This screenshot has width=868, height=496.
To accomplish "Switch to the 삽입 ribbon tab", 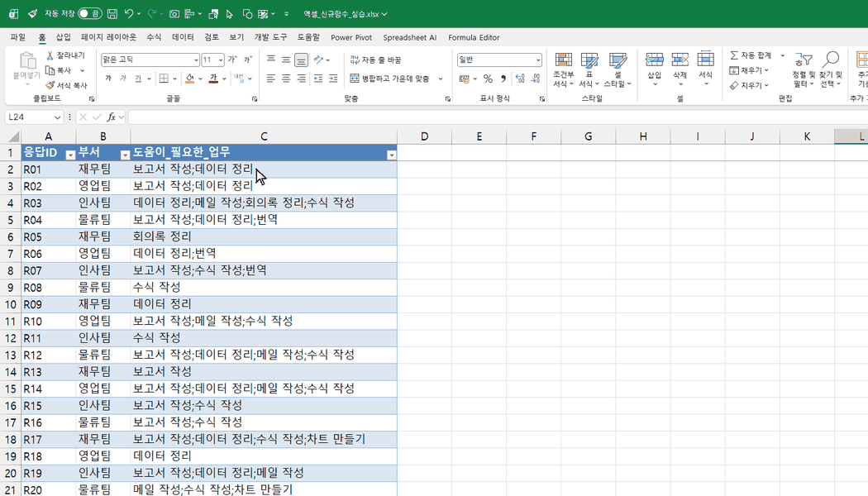I will tap(63, 37).
